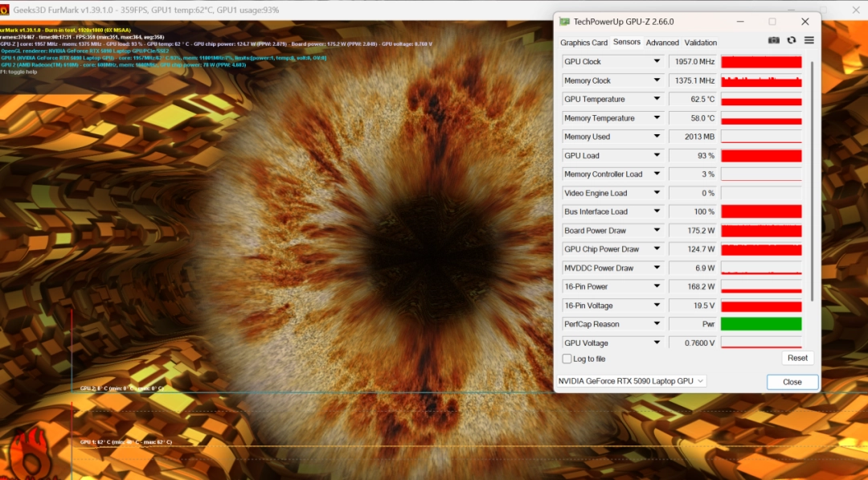Expand the GPU Clock sensor dropdown
868x480 pixels.
point(657,62)
